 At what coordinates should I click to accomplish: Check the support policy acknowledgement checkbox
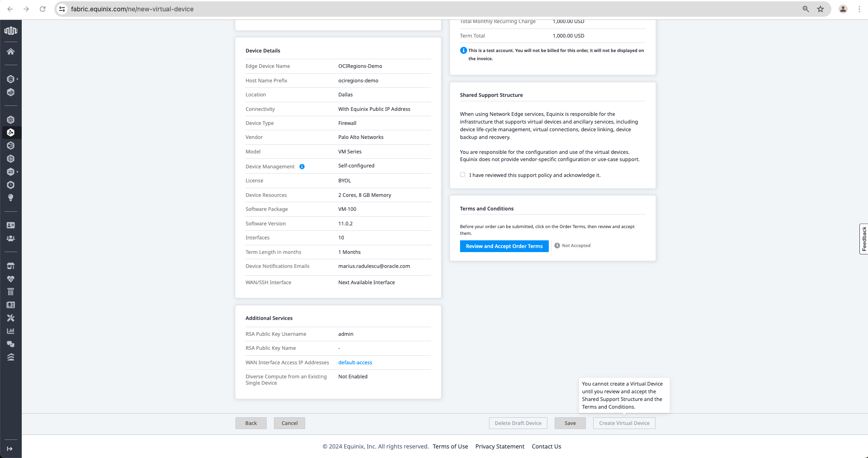pos(463,175)
